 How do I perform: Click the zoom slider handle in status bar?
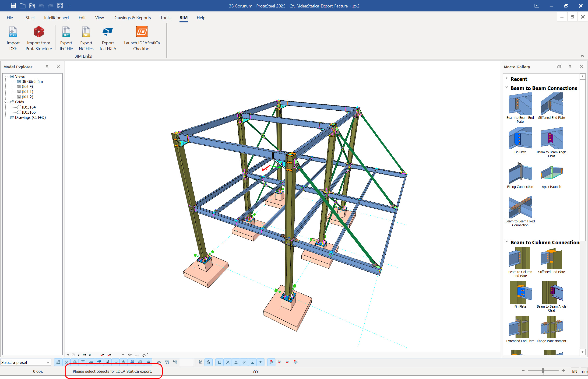543,371
